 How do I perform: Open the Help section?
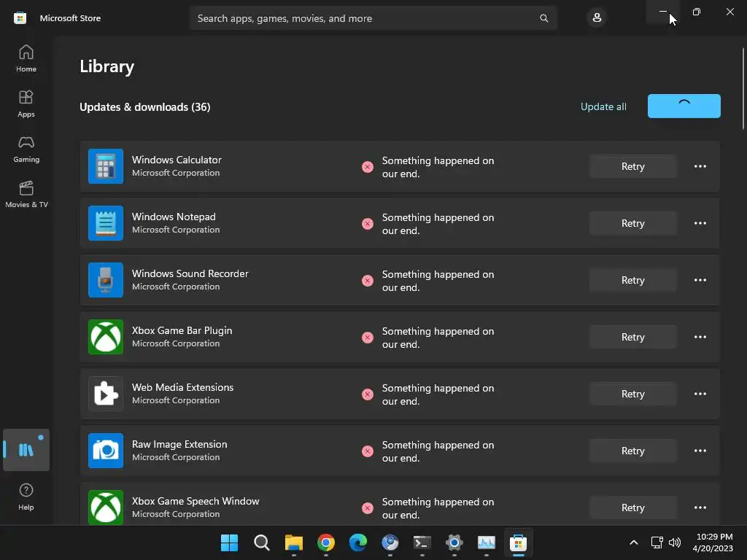click(x=26, y=497)
